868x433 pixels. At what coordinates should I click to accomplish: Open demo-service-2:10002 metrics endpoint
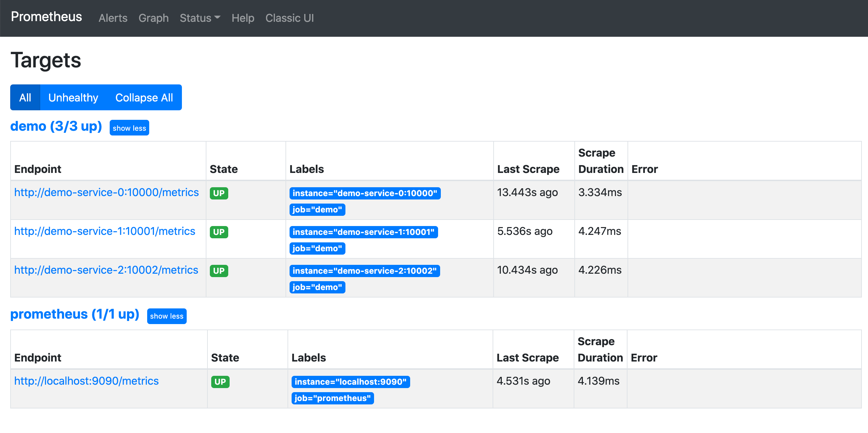[x=106, y=270]
